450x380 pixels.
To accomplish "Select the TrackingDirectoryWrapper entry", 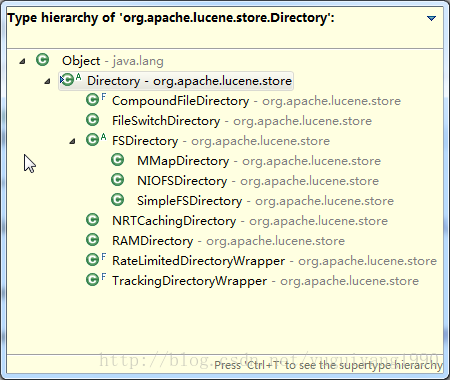I will (265, 281).
